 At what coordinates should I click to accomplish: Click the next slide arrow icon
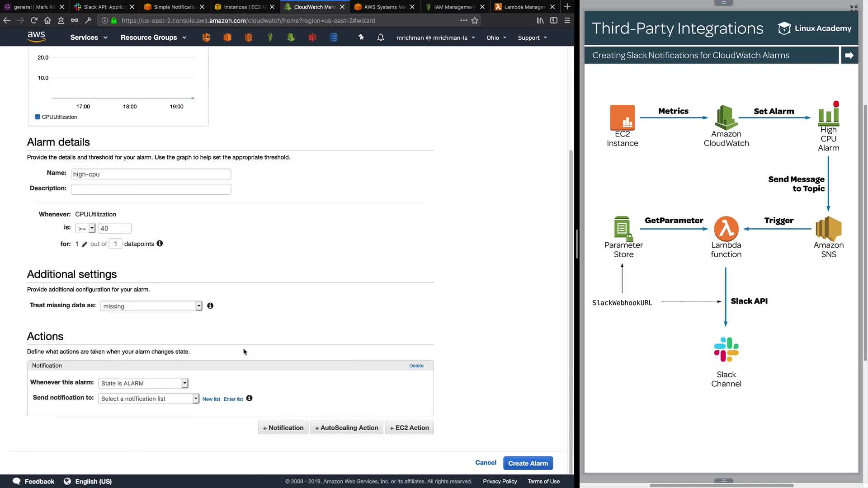(849, 55)
